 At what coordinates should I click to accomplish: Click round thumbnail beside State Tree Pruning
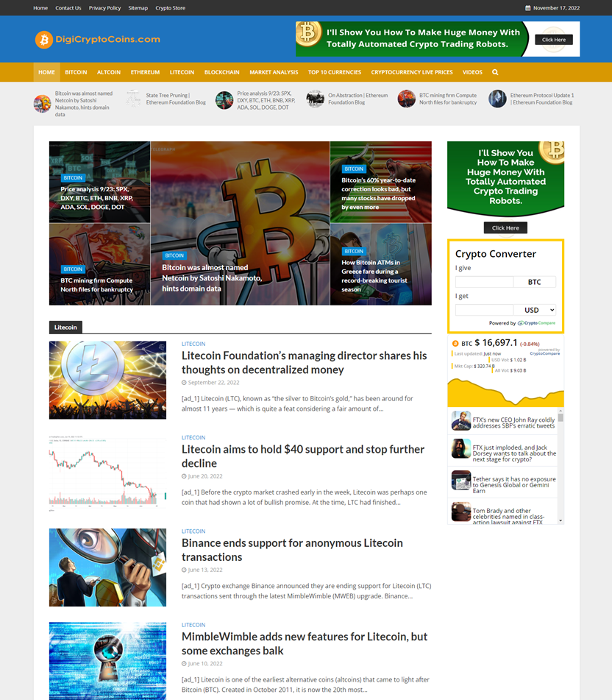pos(133,99)
